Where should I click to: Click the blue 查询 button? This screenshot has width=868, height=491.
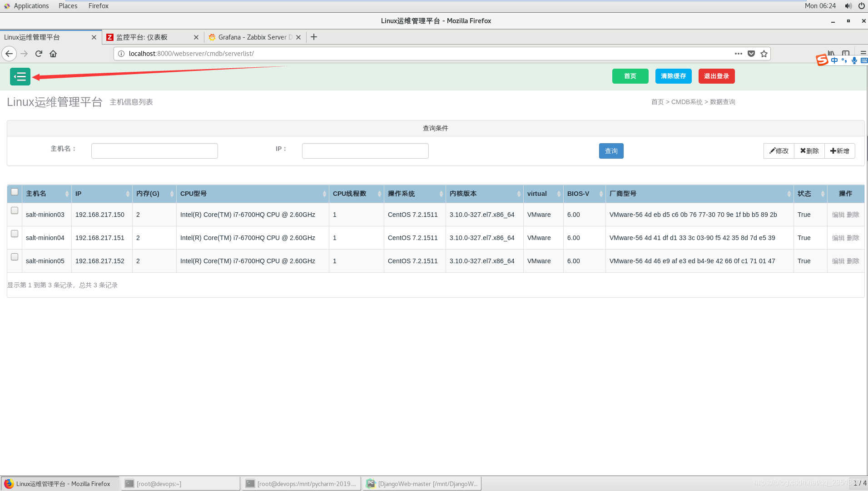(611, 151)
